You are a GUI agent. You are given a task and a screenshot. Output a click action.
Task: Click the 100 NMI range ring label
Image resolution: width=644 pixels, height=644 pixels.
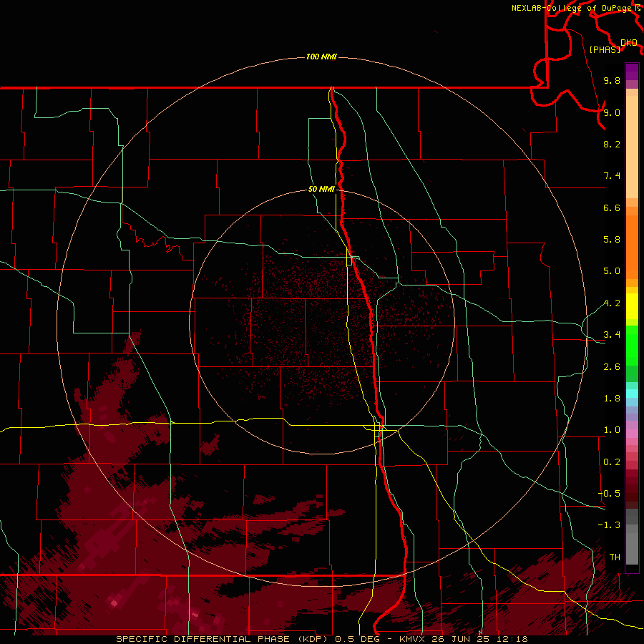[x=321, y=57]
